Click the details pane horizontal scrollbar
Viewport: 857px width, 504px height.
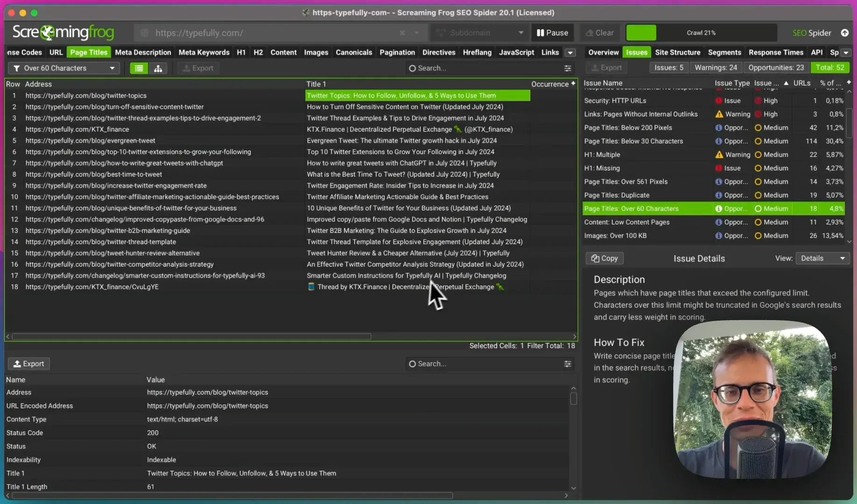pos(232,496)
